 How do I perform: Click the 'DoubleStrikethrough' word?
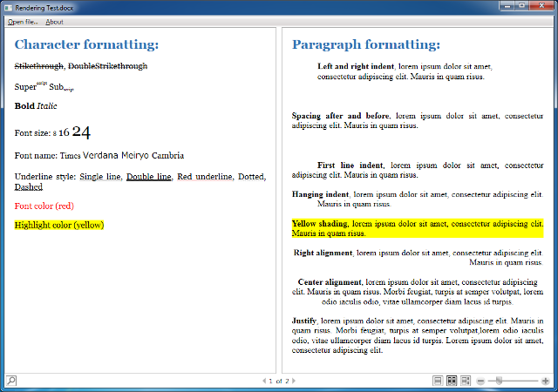point(107,66)
